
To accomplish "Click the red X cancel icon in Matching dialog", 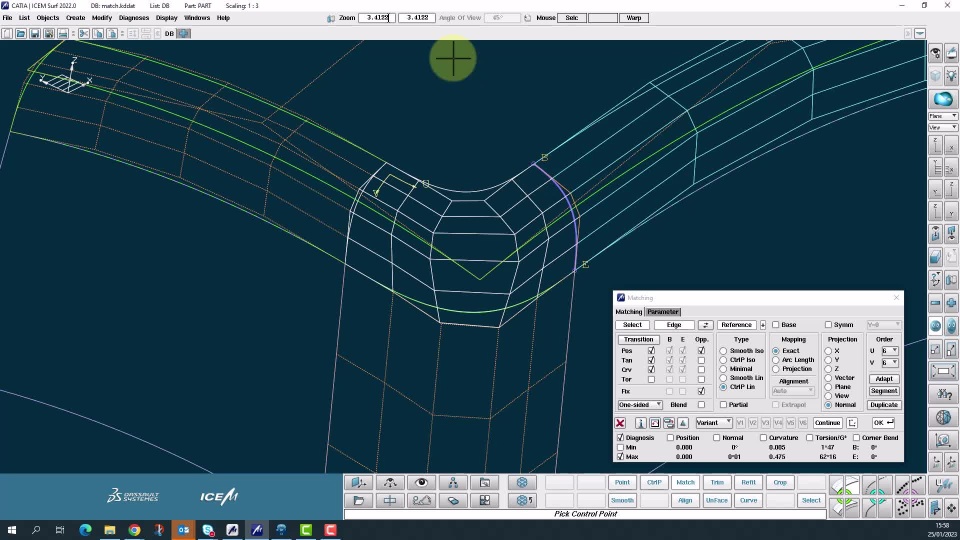I will [x=620, y=423].
